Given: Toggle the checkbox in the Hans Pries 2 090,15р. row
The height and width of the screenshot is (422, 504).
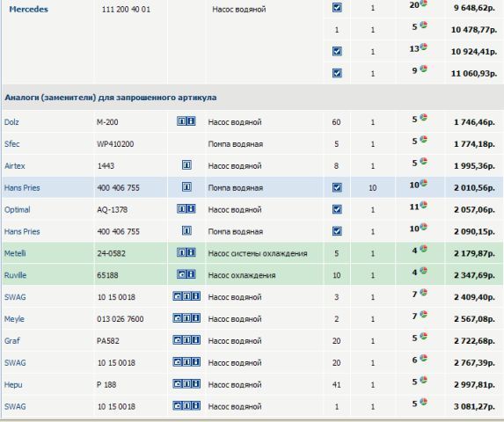Looking at the screenshot, I should click(x=337, y=231).
